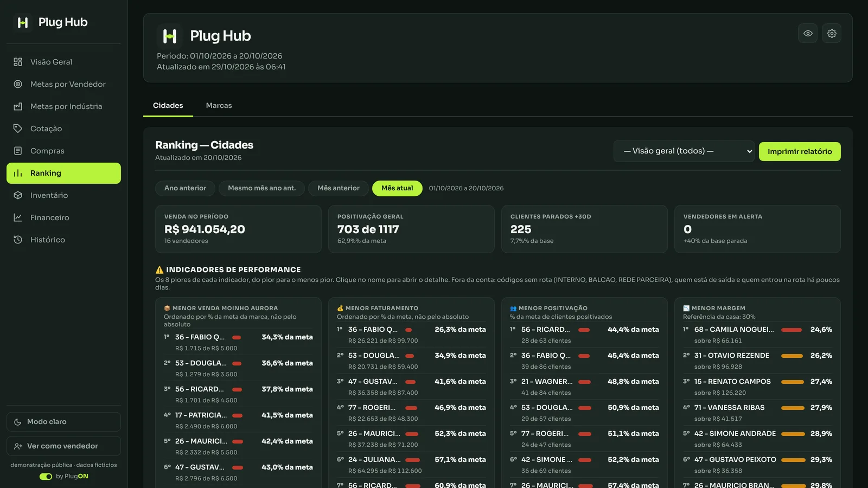Image resolution: width=868 pixels, height=488 pixels.
Task: Click the Compras list icon
Action: click(x=18, y=151)
